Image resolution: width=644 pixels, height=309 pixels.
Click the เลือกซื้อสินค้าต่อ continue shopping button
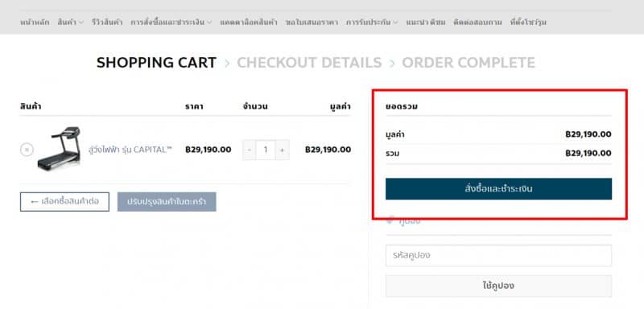64,202
